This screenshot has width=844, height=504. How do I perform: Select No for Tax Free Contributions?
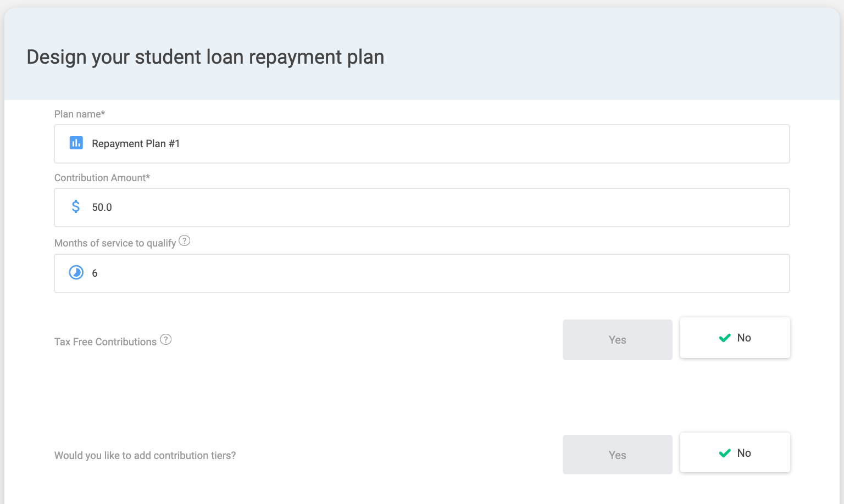[x=735, y=338]
